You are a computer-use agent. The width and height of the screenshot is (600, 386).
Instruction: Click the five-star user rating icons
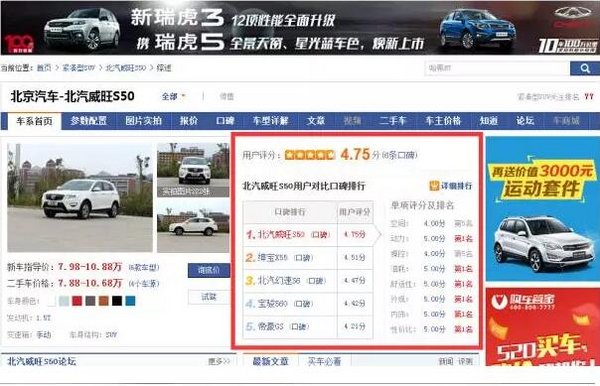point(310,155)
